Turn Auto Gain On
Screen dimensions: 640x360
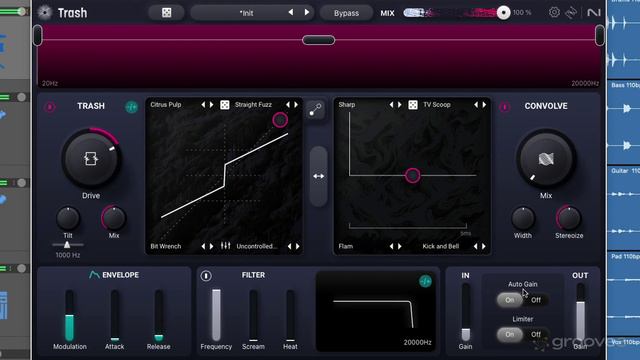click(x=509, y=300)
